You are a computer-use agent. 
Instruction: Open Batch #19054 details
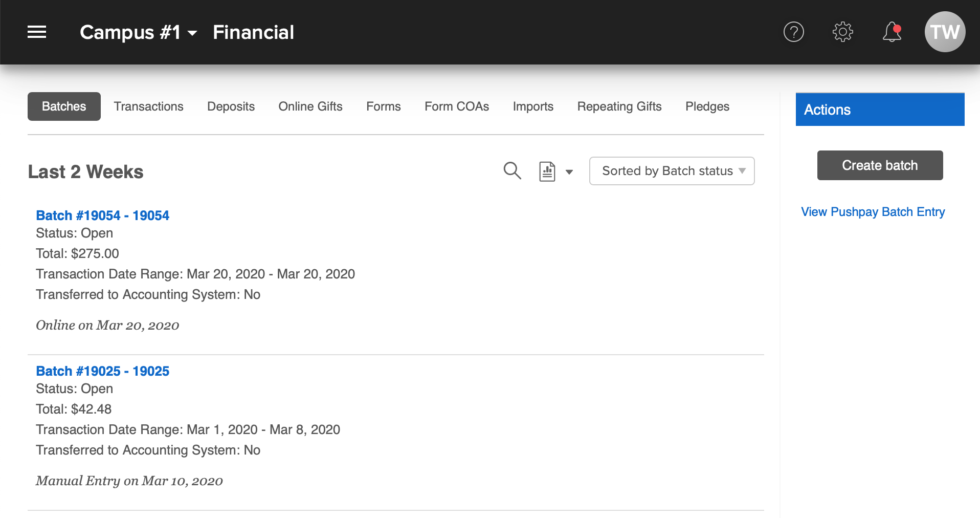[102, 215]
